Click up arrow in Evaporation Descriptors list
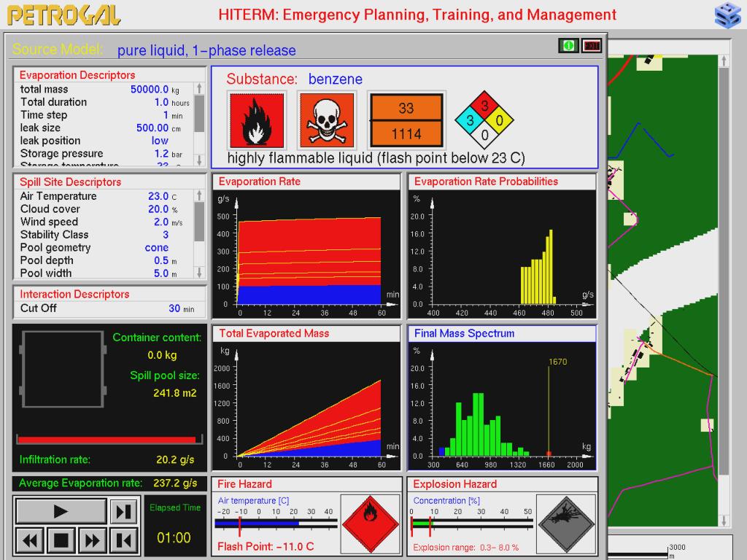Image resolution: width=747 pixels, height=560 pixels. point(199,88)
